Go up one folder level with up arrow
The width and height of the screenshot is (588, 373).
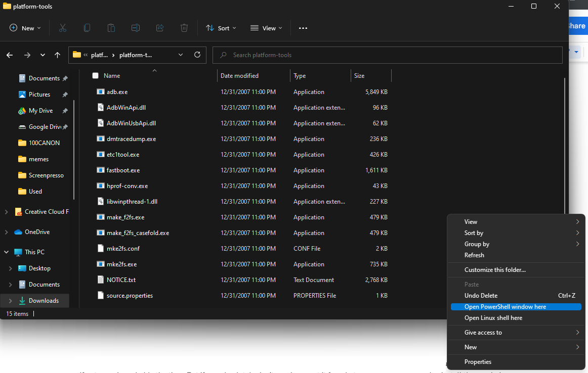57,55
